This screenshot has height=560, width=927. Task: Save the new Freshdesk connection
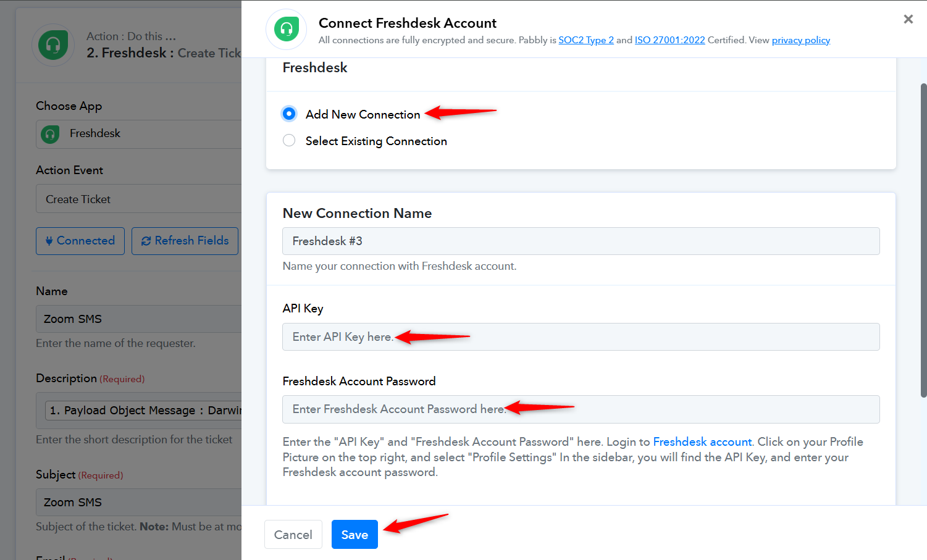coord(354,535)
